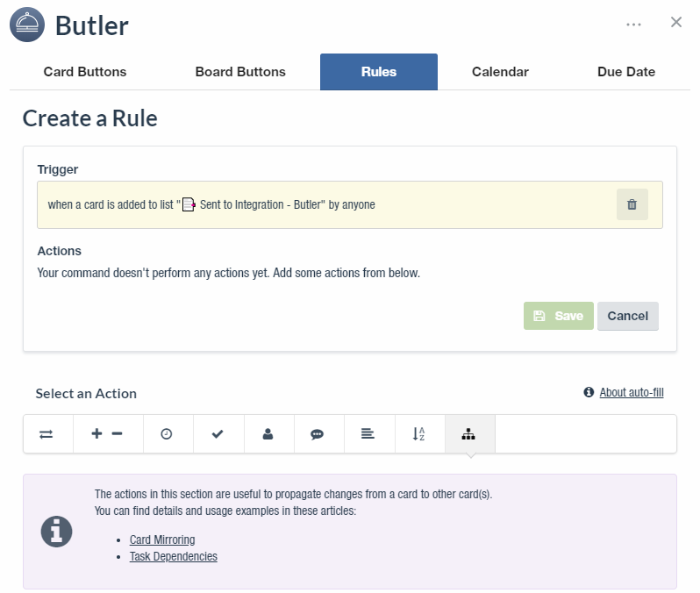This screenshot has width=700, height=593.
Task: Open the Add/Remove plus-minus actions tab
Action: pos(108,433)
